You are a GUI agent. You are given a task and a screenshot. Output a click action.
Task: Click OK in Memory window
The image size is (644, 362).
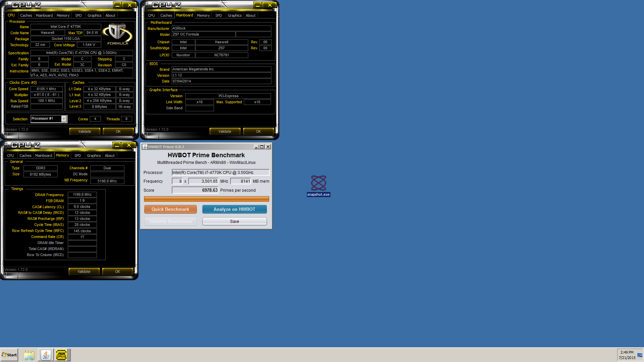pyautogui.click(x=117, y=271)
